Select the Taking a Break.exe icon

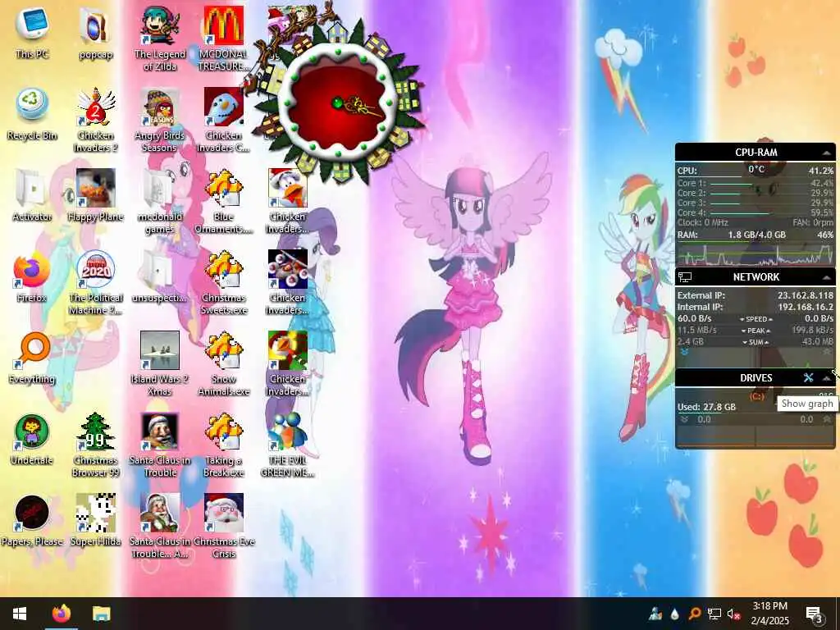(x=223, y=445)
